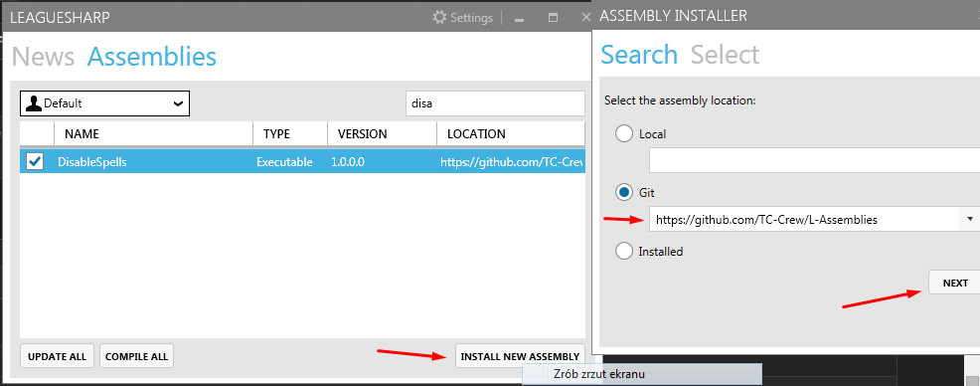980x386 pixels.
Task: Select the DisableSpells name cell
Action: coord(91,162)
